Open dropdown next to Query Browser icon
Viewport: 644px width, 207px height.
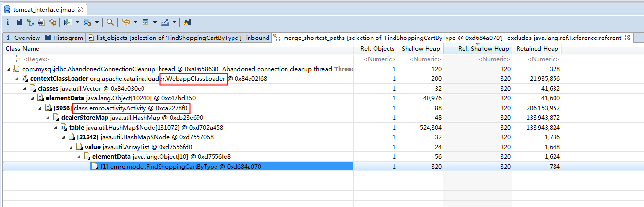click(x=96, y=22)
